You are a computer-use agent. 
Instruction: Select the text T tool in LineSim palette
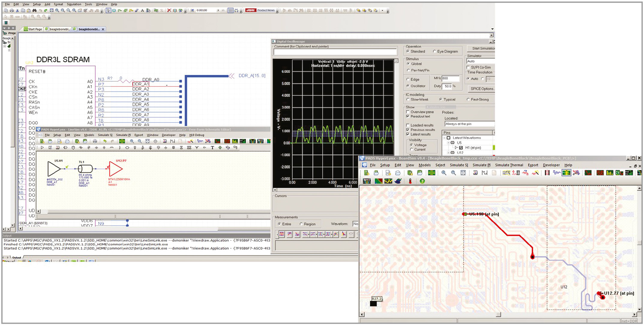click(212, 148)
